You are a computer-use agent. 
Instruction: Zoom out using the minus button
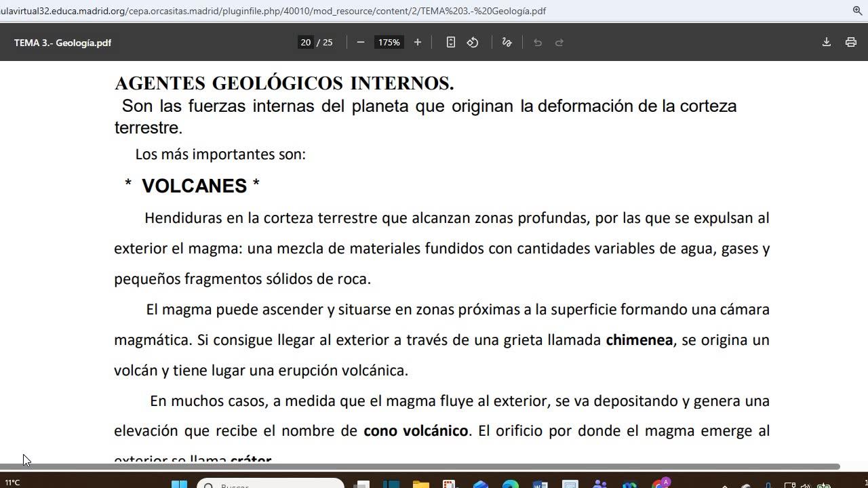361,42
